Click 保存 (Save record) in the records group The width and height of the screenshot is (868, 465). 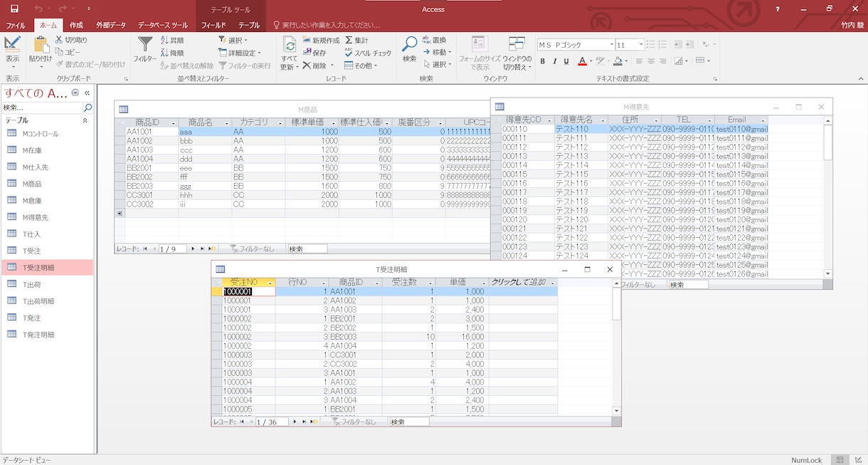click(314, 53)
